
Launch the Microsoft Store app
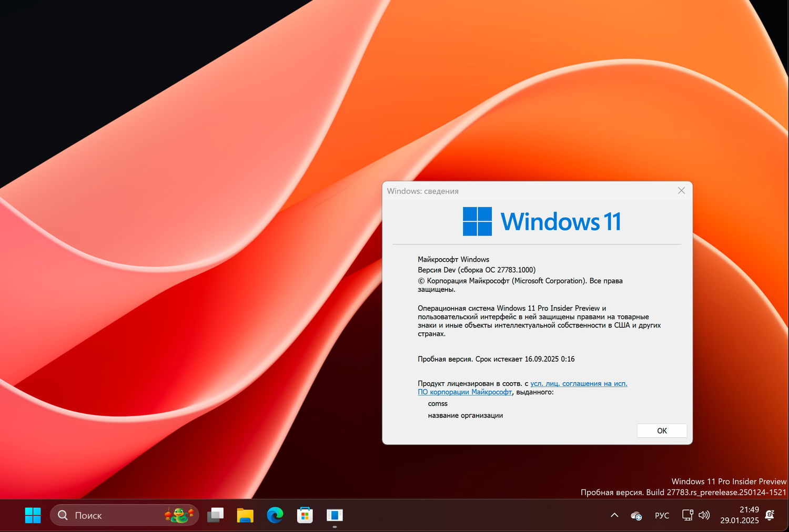click(305, 515)
